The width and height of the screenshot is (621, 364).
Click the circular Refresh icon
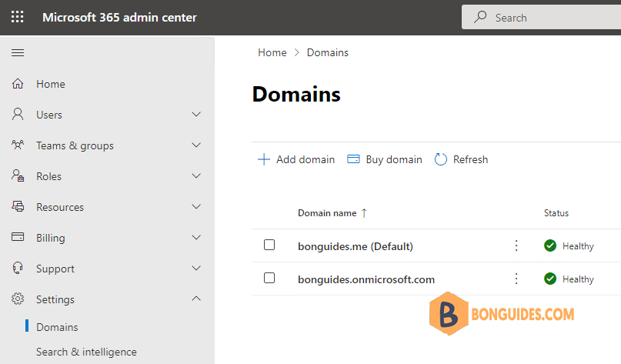coord(440,159)
